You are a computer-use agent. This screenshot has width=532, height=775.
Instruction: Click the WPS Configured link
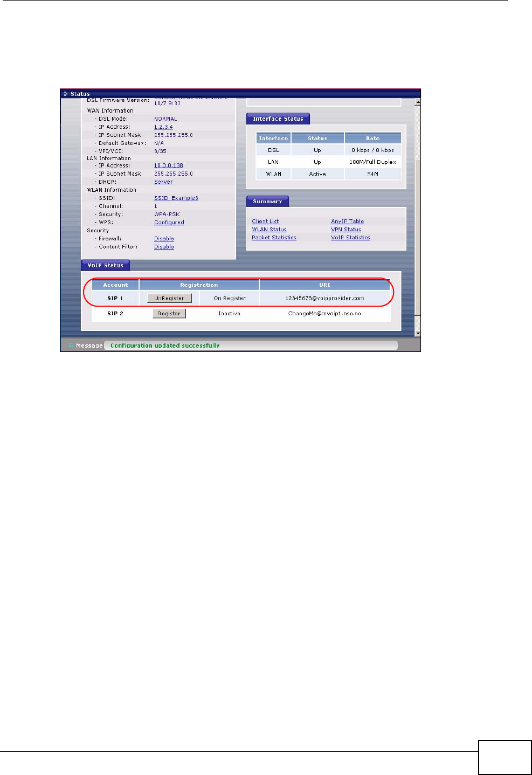coord(169,223)
